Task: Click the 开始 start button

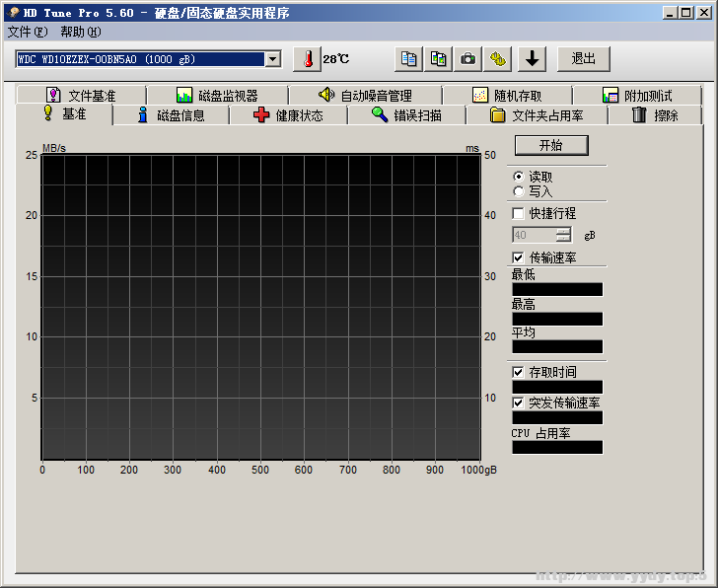Action: [x=551, y=145]
